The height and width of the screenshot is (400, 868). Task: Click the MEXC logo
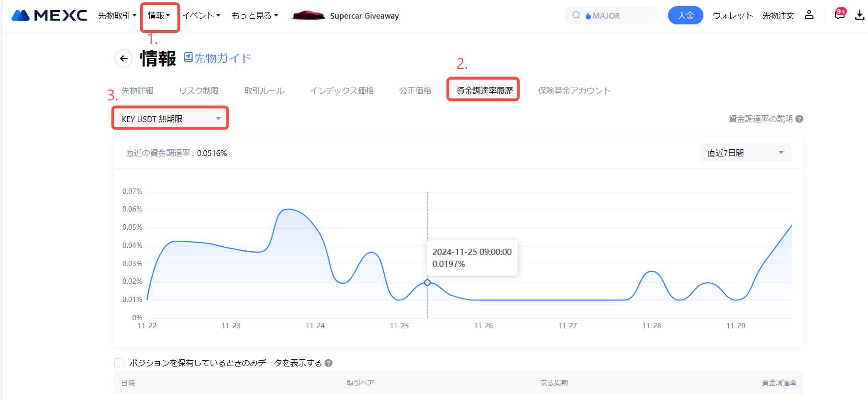[49, 15]
